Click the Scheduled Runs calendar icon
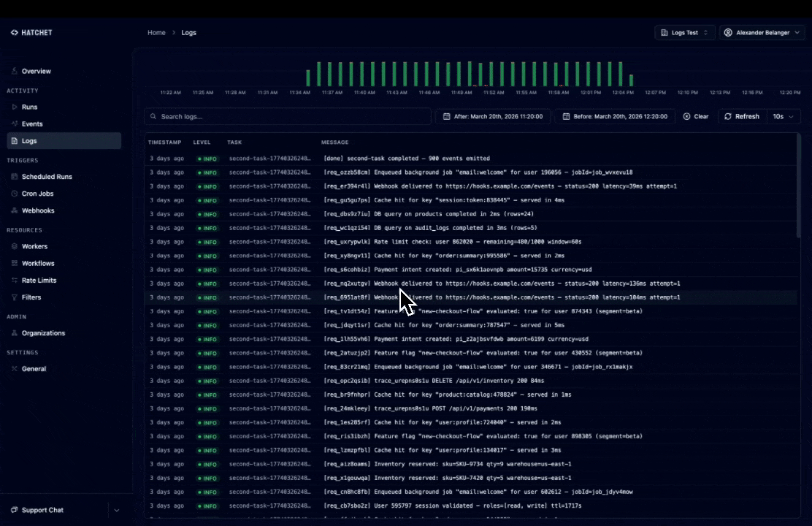 [15, 177]
